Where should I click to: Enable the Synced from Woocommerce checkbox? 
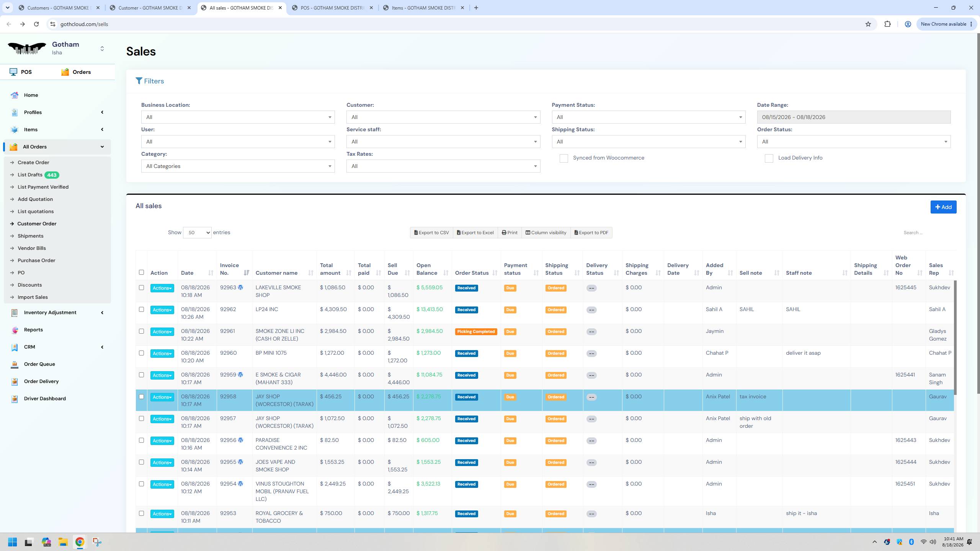pos(563,158)
